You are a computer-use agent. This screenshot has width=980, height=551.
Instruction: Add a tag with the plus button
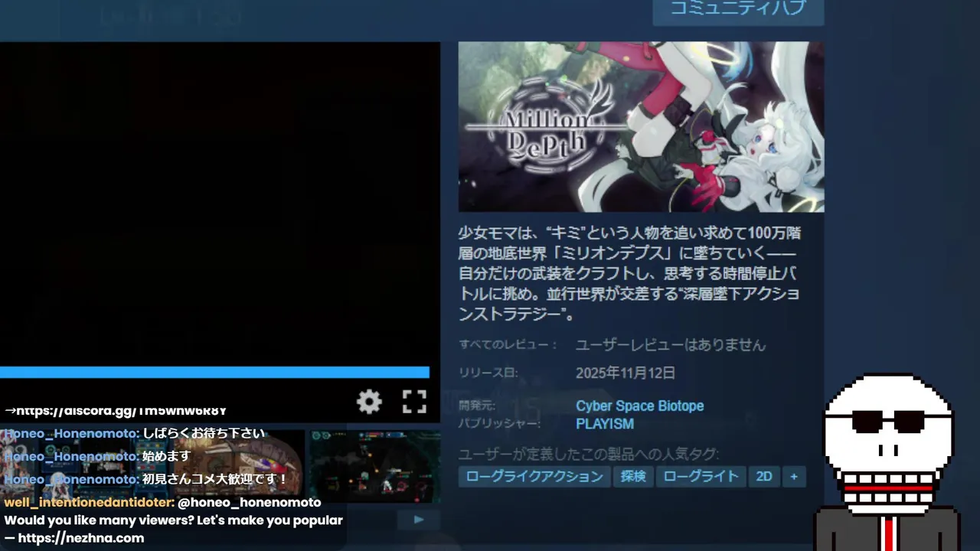pos(794,477)
